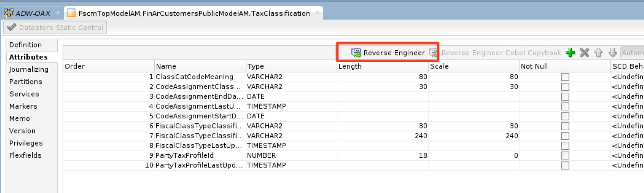Open the Definition tab
The image size is (644, 193).
[26, 45]
